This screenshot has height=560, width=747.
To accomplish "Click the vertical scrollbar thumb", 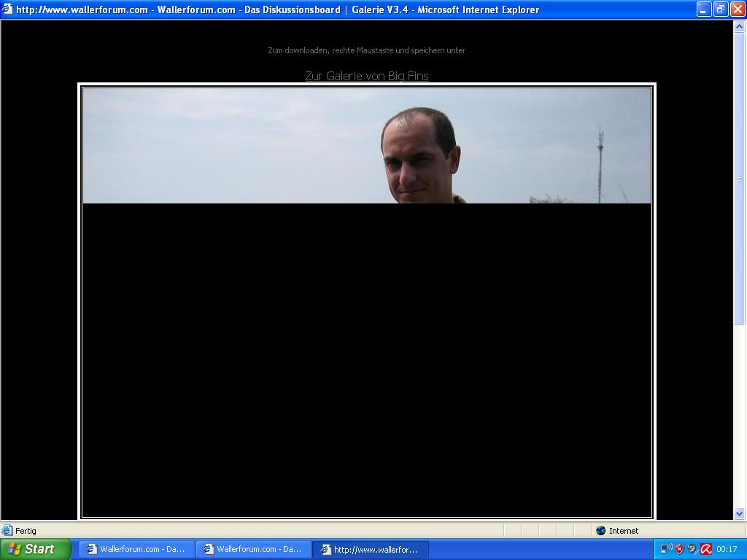I will tap(739, 179).
